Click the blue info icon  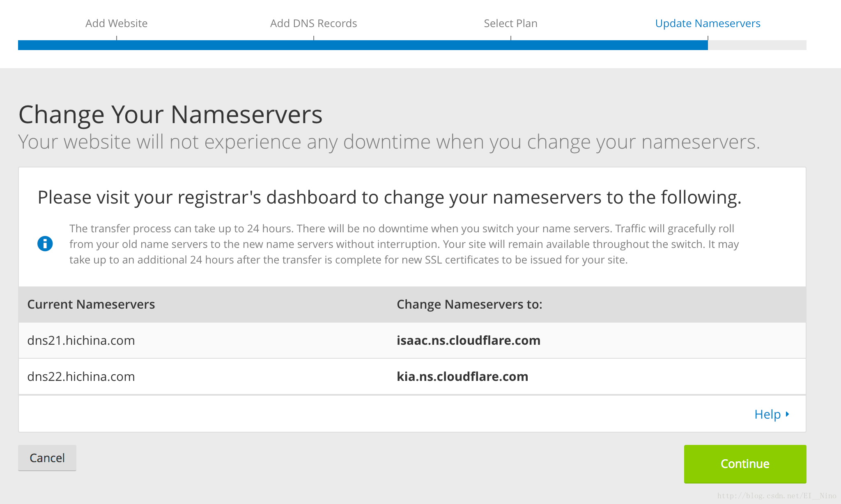45,244
